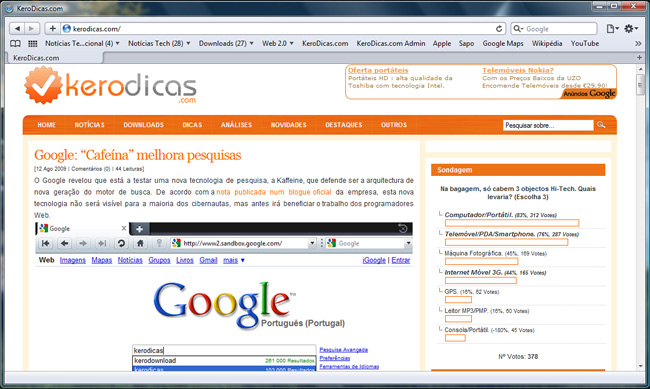Viewport: 650px width, 389px height.
Task: Expand the Web 2.0 bookmarks folder
Action: pos(277,44)
